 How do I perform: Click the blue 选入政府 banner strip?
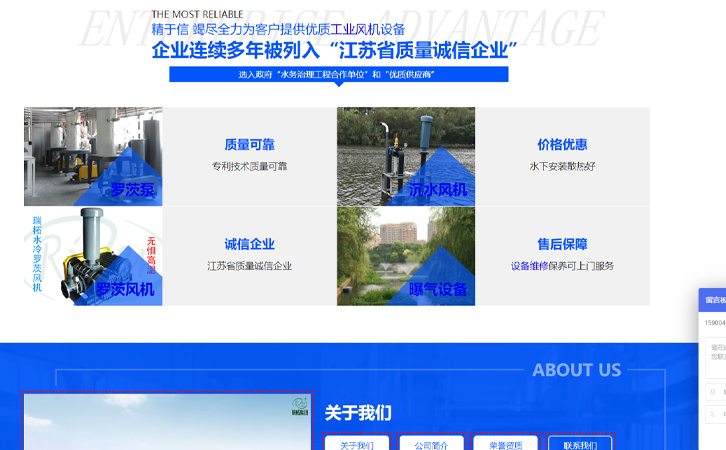coord(338,74)
